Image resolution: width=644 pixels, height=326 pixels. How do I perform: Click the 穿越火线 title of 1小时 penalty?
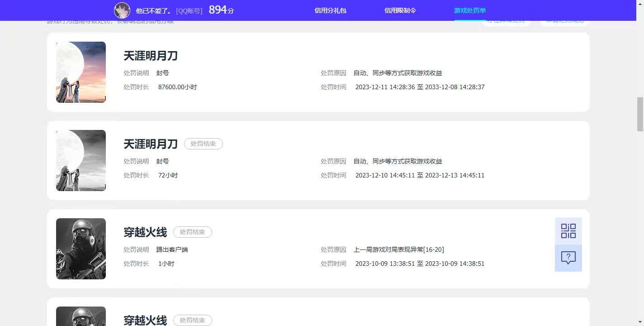(145, 233)
